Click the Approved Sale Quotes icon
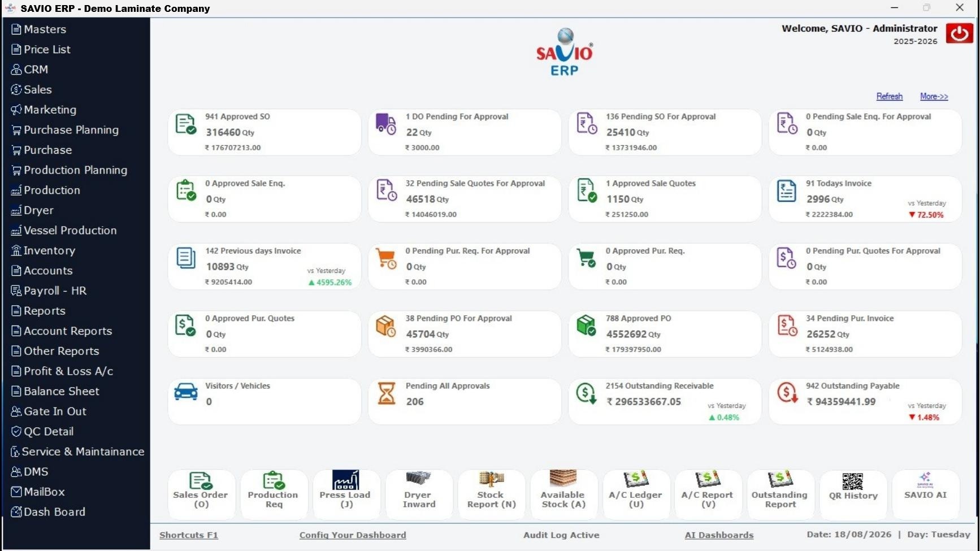The image size is (980, 551). (x=587, y=191)
